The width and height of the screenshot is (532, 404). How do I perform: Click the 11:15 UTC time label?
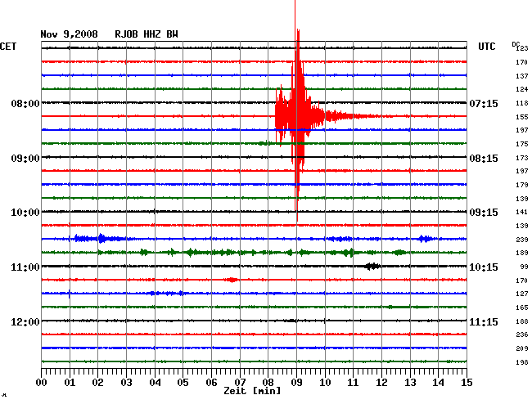484,321
